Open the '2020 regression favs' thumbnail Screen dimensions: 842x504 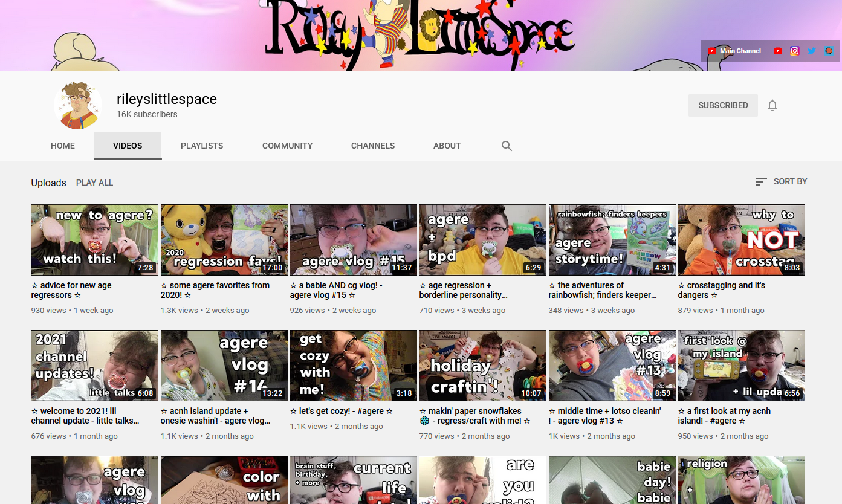[224, 240]
